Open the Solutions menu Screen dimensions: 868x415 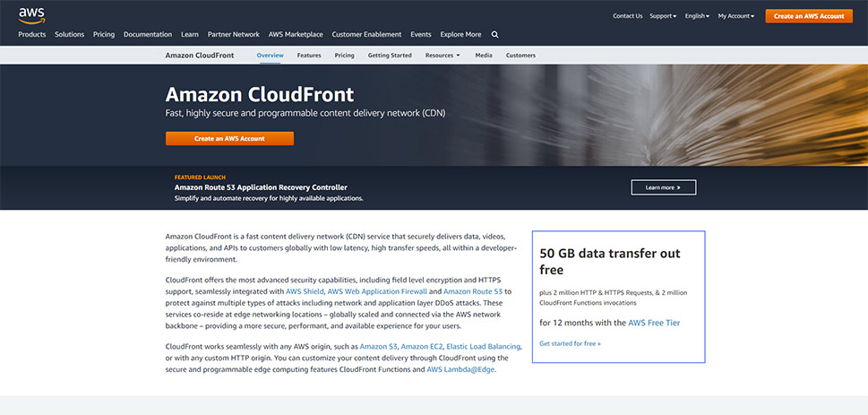(x=69, y=34)
